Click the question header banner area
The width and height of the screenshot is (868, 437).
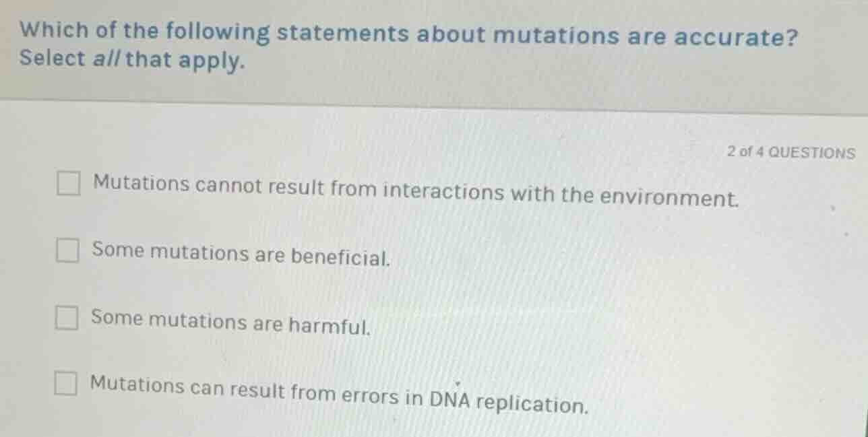(434, 47)
